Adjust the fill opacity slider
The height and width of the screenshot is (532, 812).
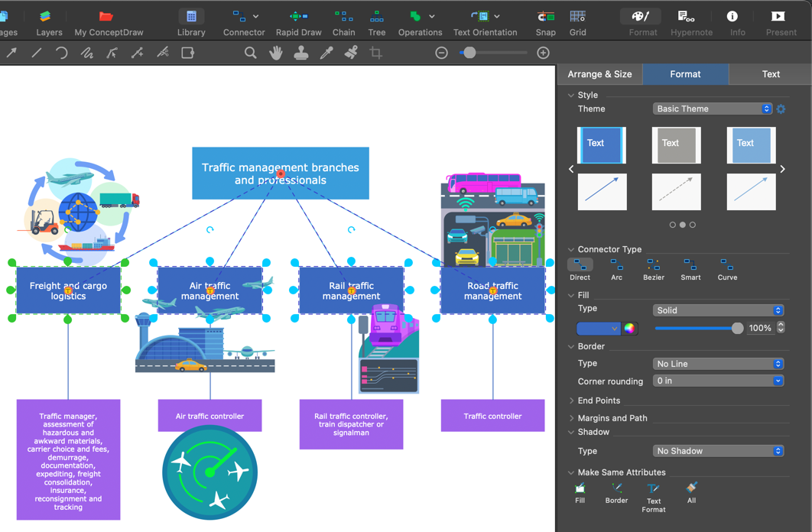click(737, 328)
